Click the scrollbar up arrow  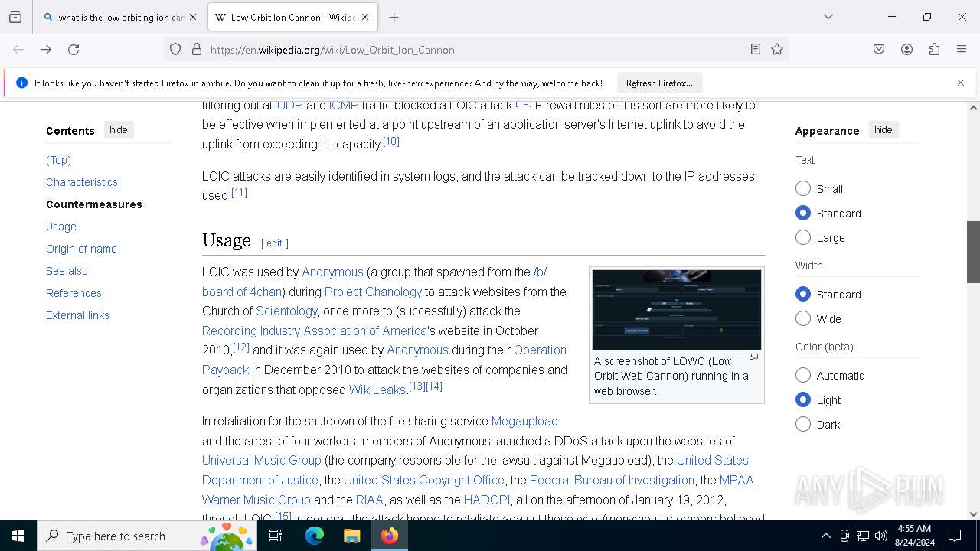973,108
